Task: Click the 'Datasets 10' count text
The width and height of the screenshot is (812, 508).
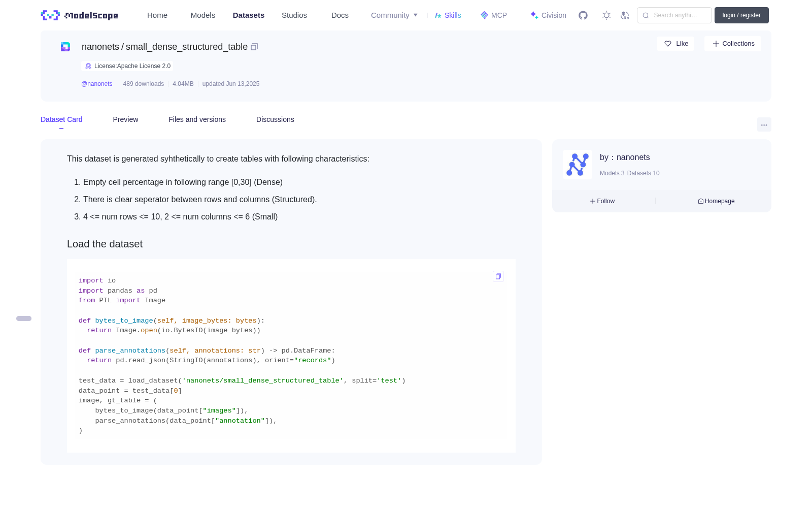Action: point(644,173)
